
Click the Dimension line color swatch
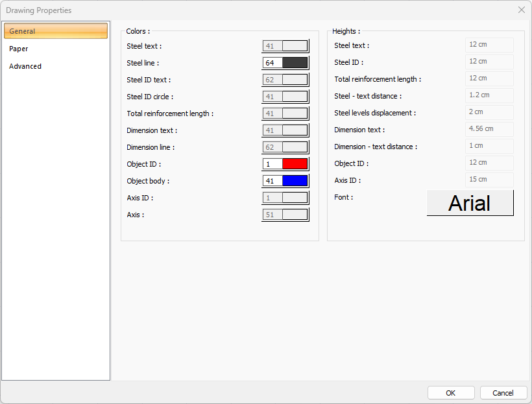click(295, 147)
